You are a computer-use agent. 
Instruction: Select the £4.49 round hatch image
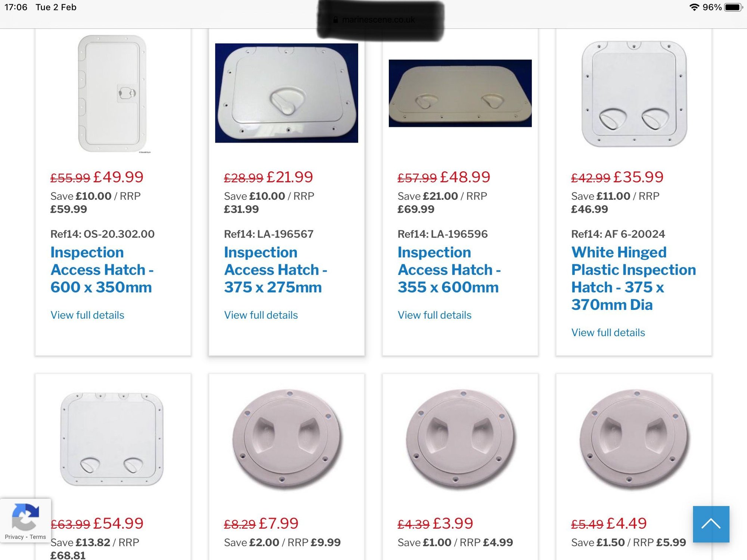pos(634,439)
